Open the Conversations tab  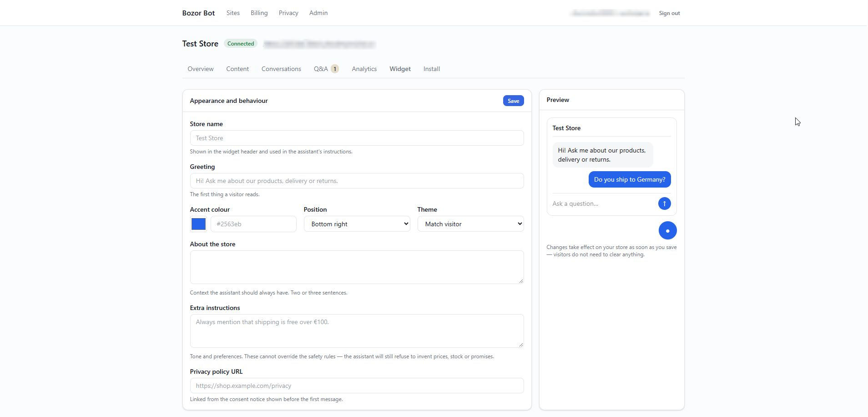tap(281, 69)
